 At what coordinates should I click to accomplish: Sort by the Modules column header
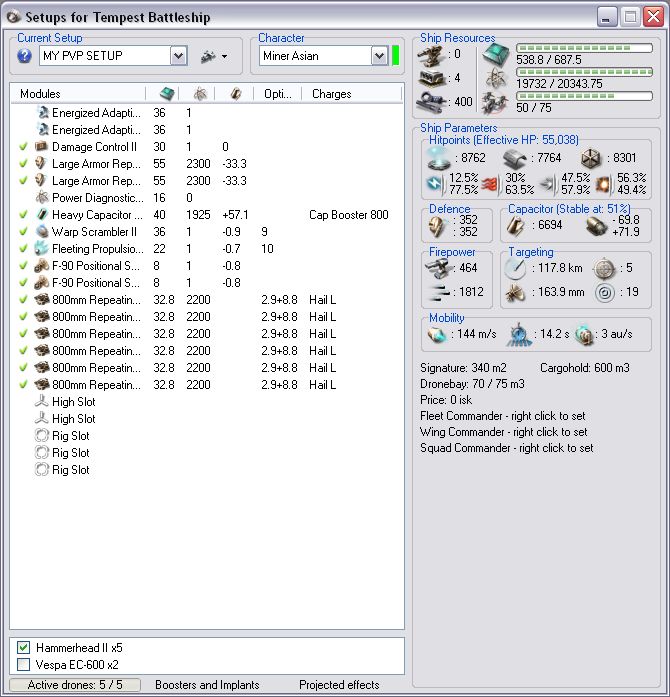[x=79, y=94]
